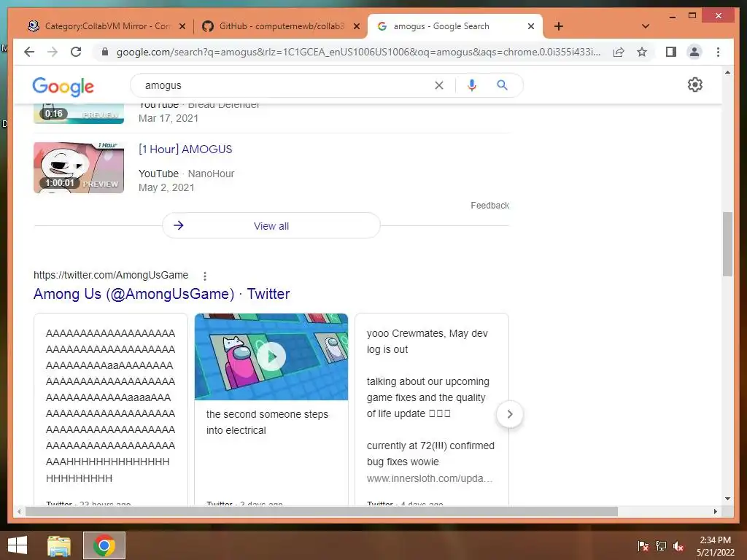
Task: Click the muted volume tray icon
Action: (x=678, y=545)
